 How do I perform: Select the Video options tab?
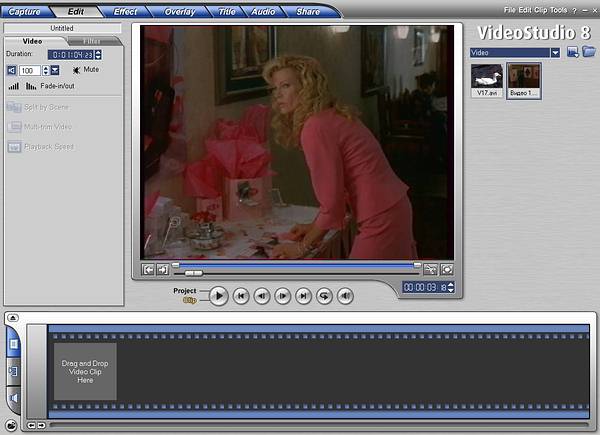[33, 41]
